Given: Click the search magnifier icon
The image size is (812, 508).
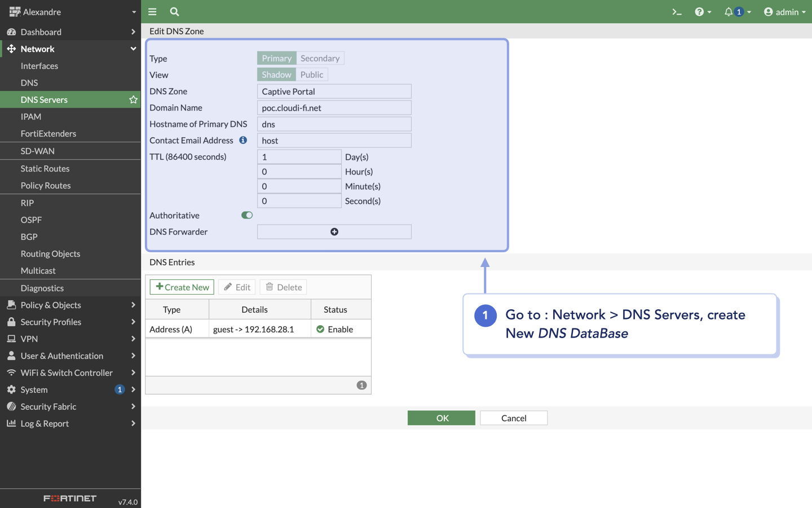Looking at the screenshot, I should click(x=174, y=11).
